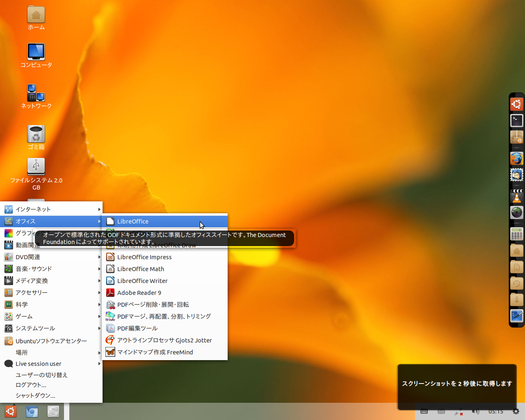
Task: Launch Adobe Reader 9
Action: [x=165, y=293]
